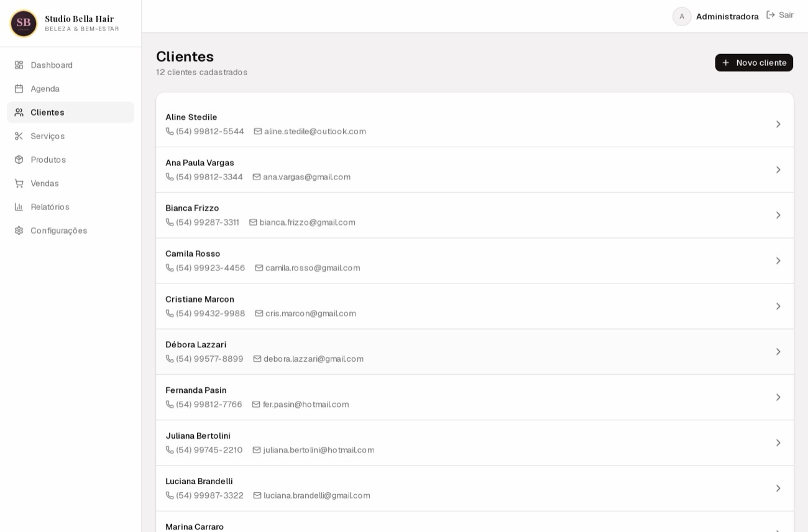808x532 pixels.
Task: Open the Dashboard grid icon
Action: (19, 65)
